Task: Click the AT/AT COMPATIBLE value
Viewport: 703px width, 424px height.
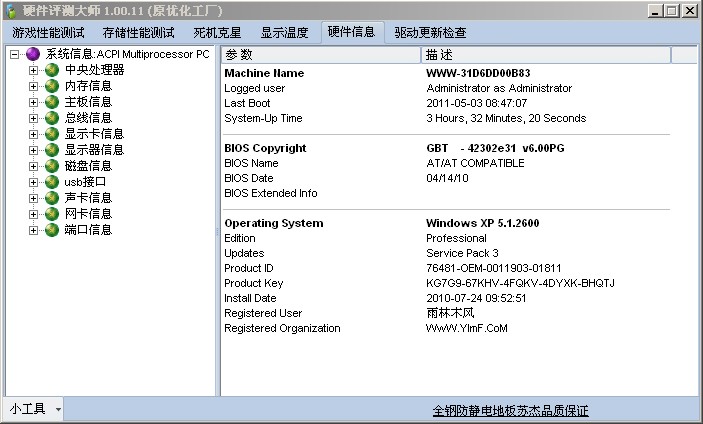Action: pos(475,163)
